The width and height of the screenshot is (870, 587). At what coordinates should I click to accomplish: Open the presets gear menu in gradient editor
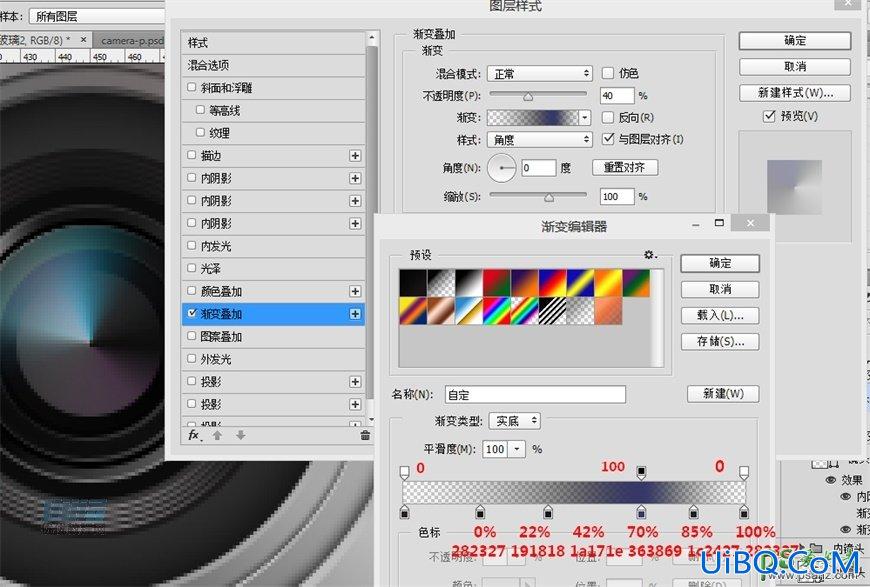click(x=650, y=255)
